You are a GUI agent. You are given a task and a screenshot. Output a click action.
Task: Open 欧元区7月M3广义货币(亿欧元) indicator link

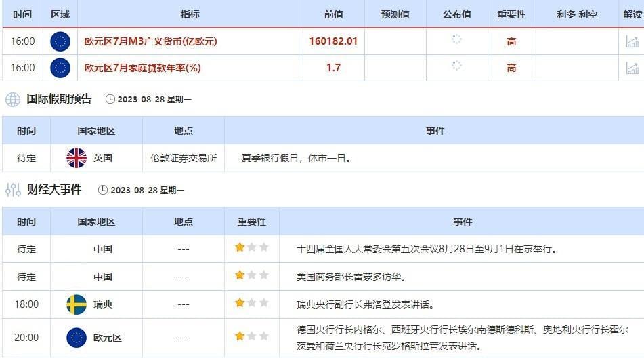click(x=151, y=41)
